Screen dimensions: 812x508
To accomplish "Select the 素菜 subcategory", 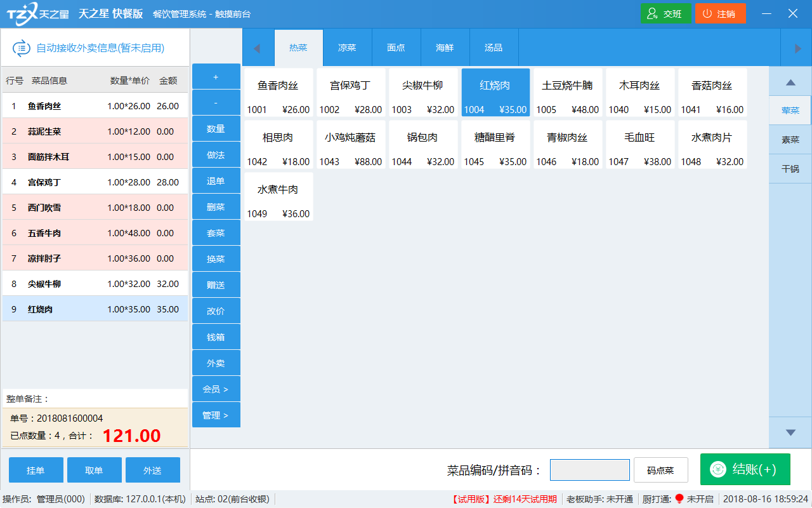I will click(x=790, y=140).
